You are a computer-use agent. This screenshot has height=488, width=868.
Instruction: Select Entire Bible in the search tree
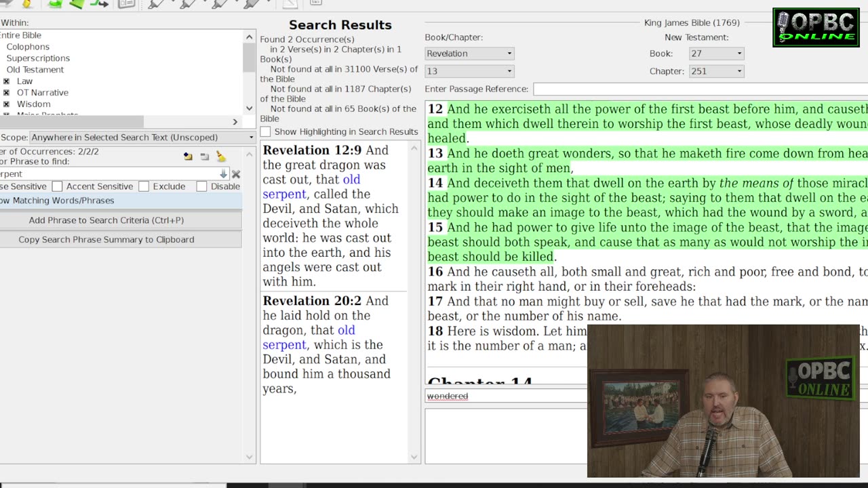coord(21,35)
